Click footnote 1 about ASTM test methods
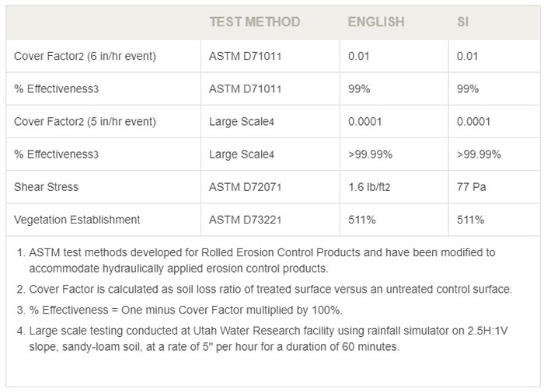Viewport: 544px width, 392px height. [262, 260]
